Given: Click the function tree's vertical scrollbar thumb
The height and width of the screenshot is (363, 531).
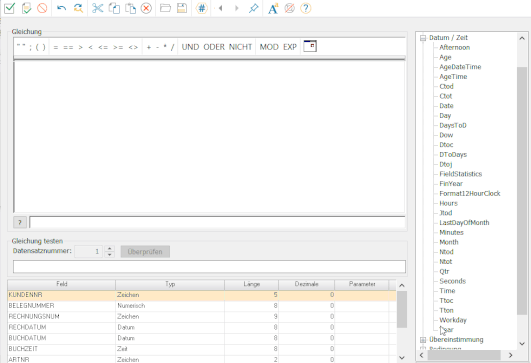Looking at the screenshot, I should click(x=522, y=191).
